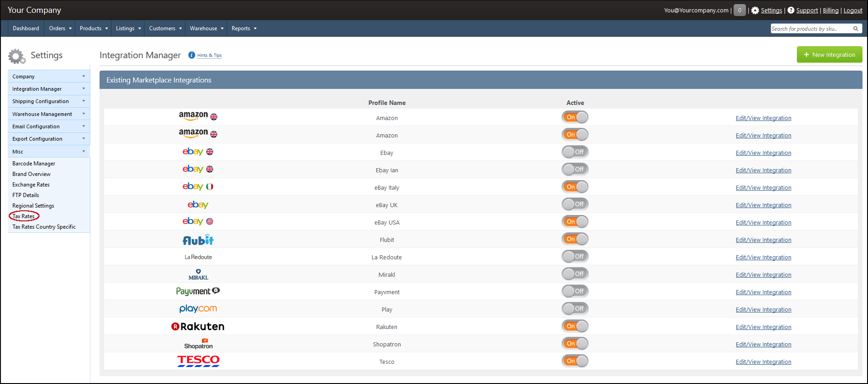This screenshot has width=868, height=384.
Task: Click the eBay logo for Ebay Ian
Action: pyautogui.click(x=198, y=169)
